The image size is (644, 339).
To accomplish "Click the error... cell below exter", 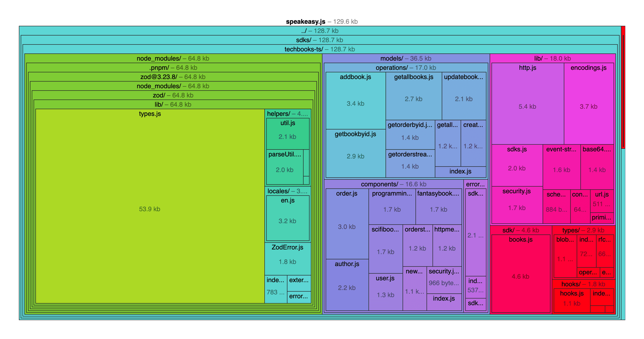I will pyautogui.click(x=299, y=297).
